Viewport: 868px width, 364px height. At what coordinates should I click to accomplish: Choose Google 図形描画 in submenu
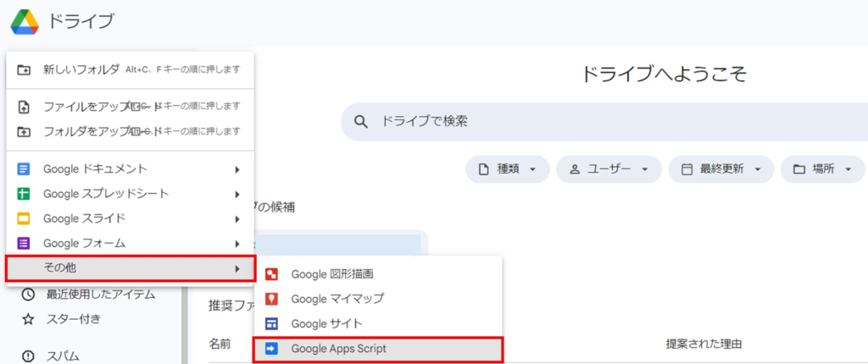377,273
